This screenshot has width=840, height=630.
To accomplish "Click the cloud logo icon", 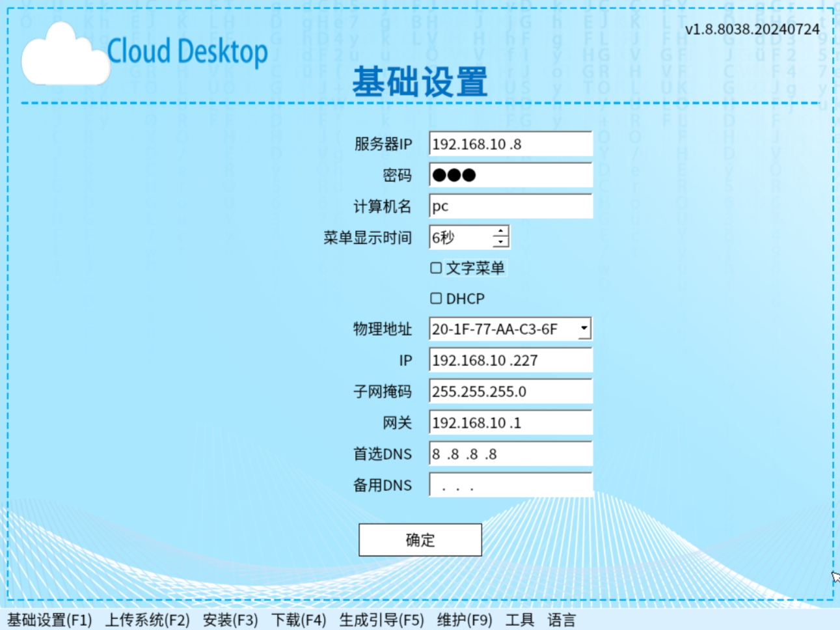I will pyautogui.click(x=65, y=55).
